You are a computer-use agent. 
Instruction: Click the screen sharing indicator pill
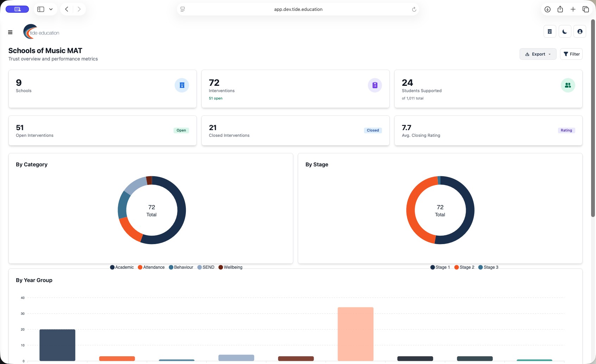point(17,9)
